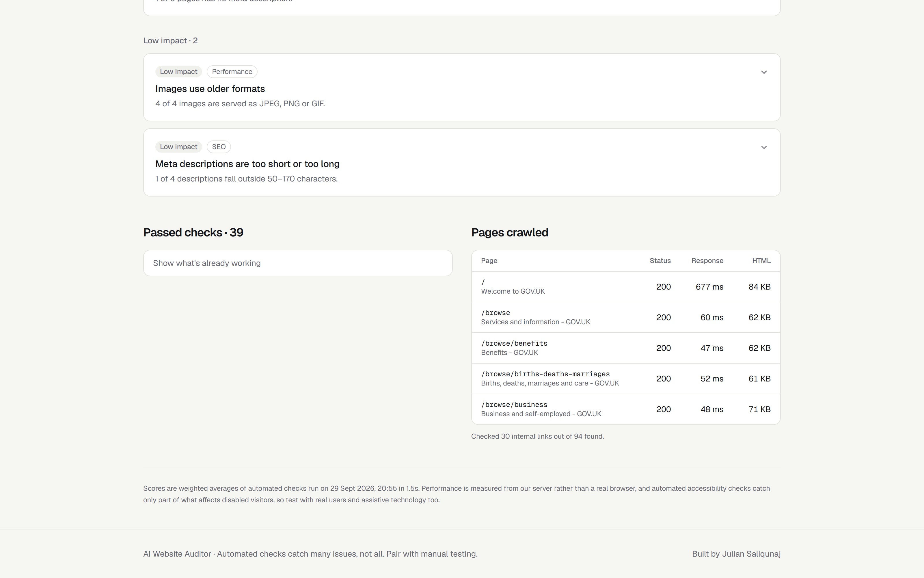Expand the Meta descriptions too short card chevron
This screenshot has height=578, width=924.
(764, 147)
